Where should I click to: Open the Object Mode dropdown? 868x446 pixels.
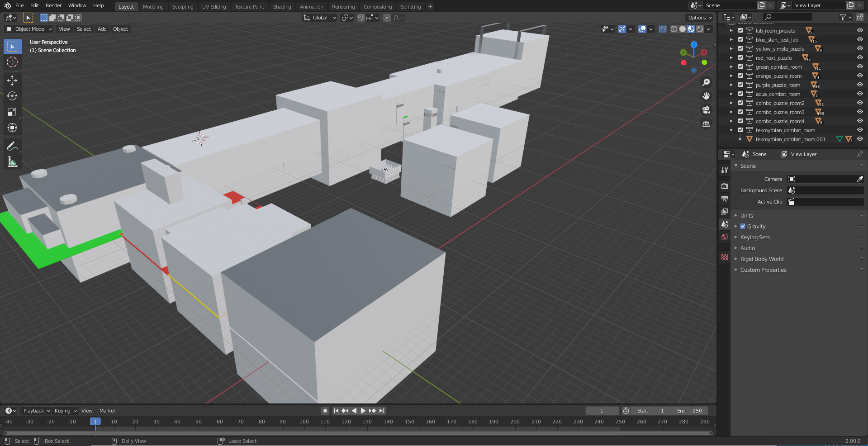click(x=29, y=29)
